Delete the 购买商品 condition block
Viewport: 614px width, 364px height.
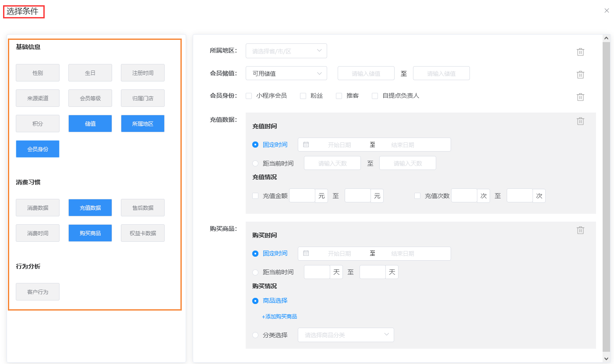(580, 230)
